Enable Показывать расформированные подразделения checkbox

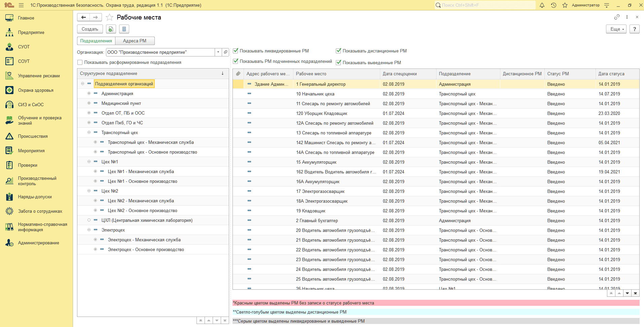[x=80, y=63]
